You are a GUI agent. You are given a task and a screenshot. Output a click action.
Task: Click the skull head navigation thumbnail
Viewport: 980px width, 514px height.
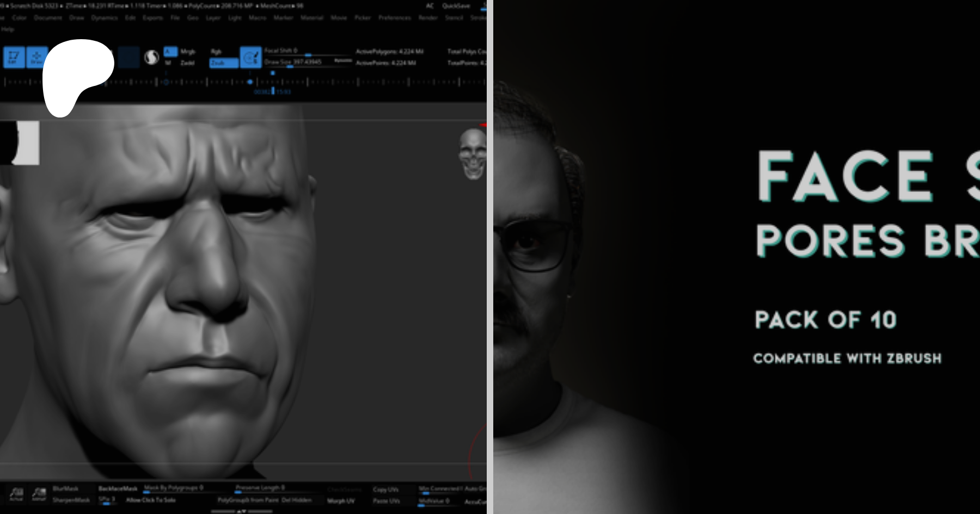click(x=471, y=154)
